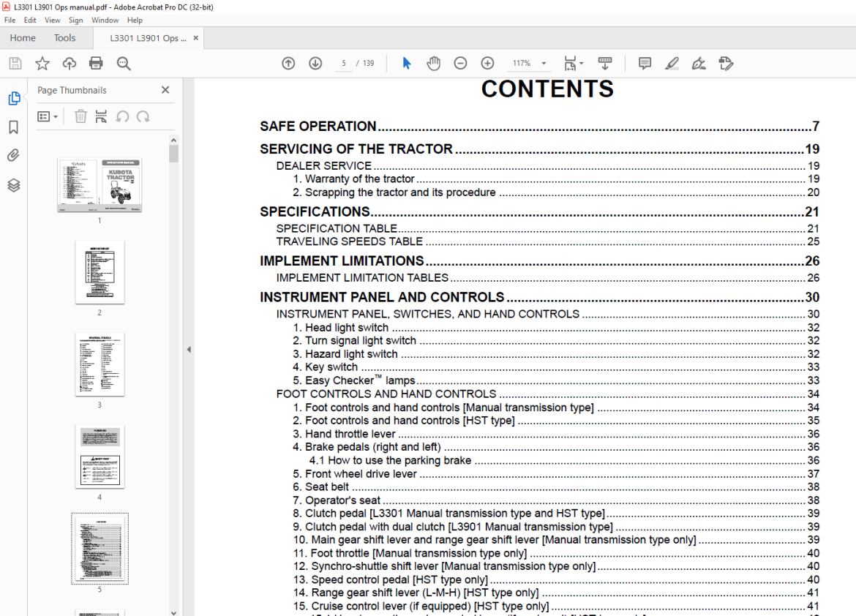The image size is (856, 616).
Task: Zoom out with minus icon
Action: coord(460,64)
